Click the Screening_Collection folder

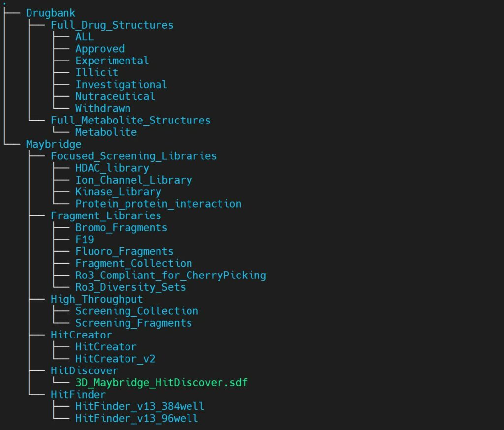(136, 311)
